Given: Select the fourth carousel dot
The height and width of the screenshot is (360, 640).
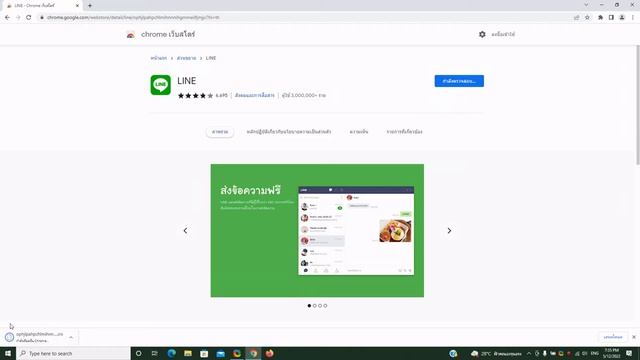Looking at the screenshot, I should (325, 306).
